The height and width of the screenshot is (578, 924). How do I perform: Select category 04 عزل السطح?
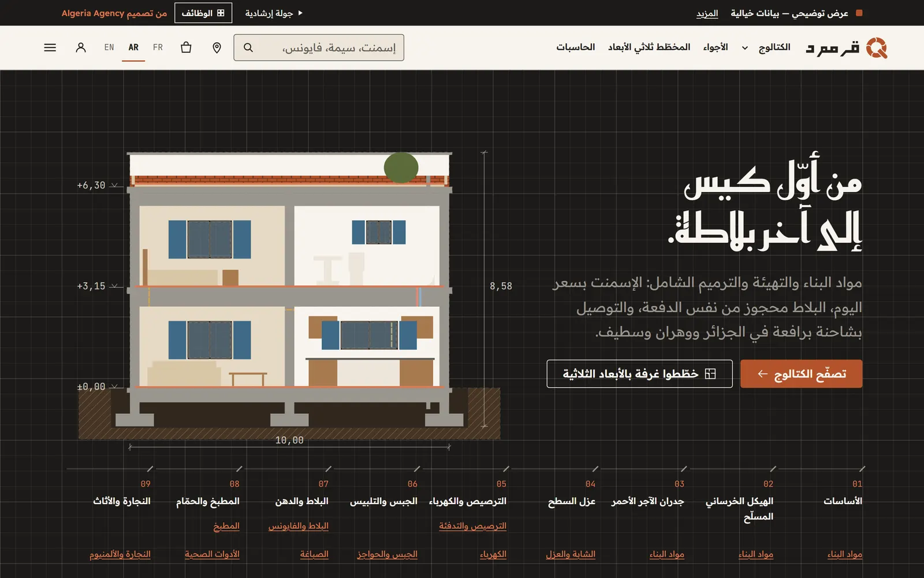572,501
